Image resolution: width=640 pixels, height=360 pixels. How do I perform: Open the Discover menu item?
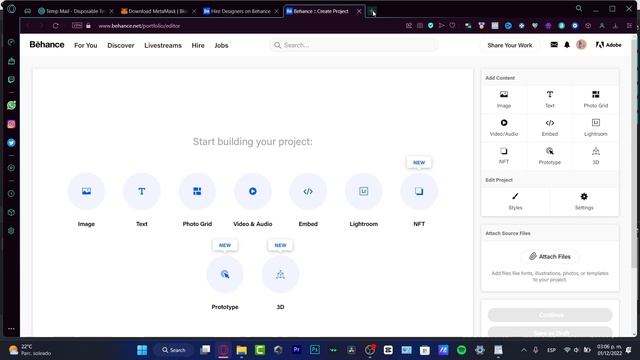(121, 45)
